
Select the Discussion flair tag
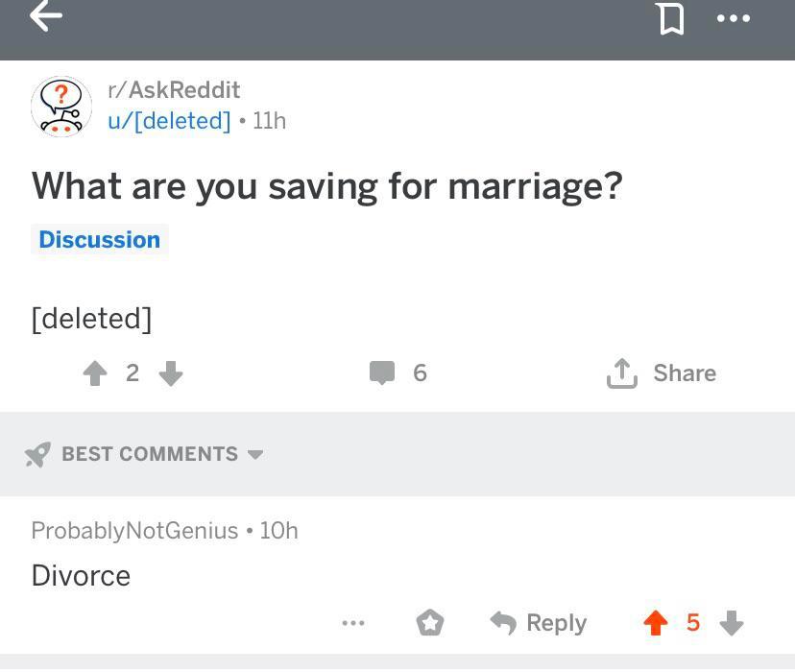100,240
